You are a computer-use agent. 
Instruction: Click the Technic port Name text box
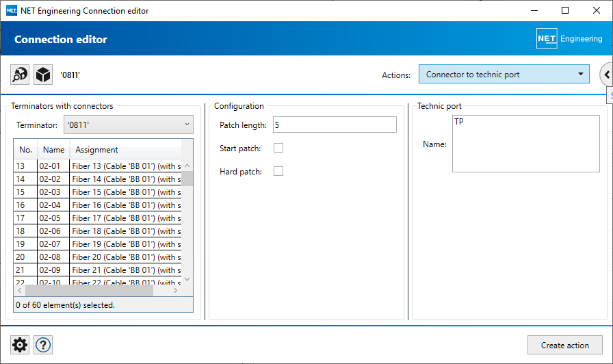pyautogui.click(x=526, y=144)
